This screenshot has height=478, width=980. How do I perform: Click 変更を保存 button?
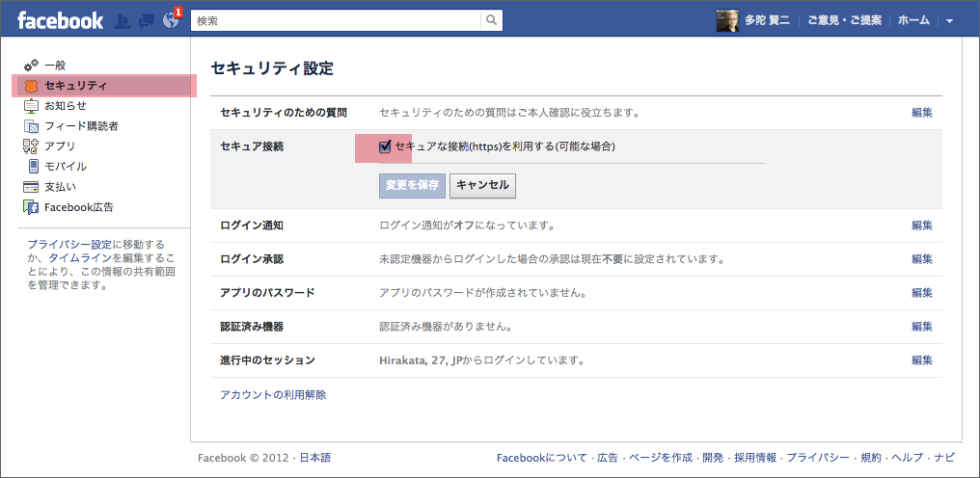click(x=413, y=186)
